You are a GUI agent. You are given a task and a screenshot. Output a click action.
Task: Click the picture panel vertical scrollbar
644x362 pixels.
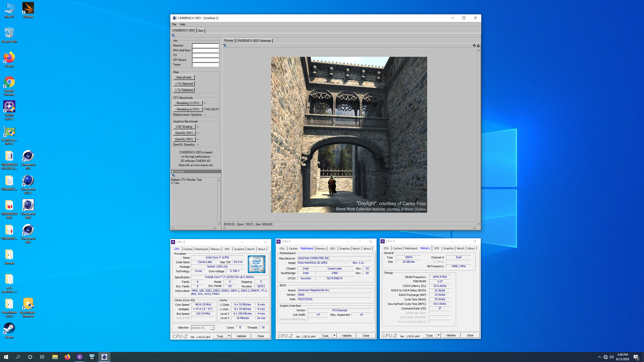click(x=478, y=137)
